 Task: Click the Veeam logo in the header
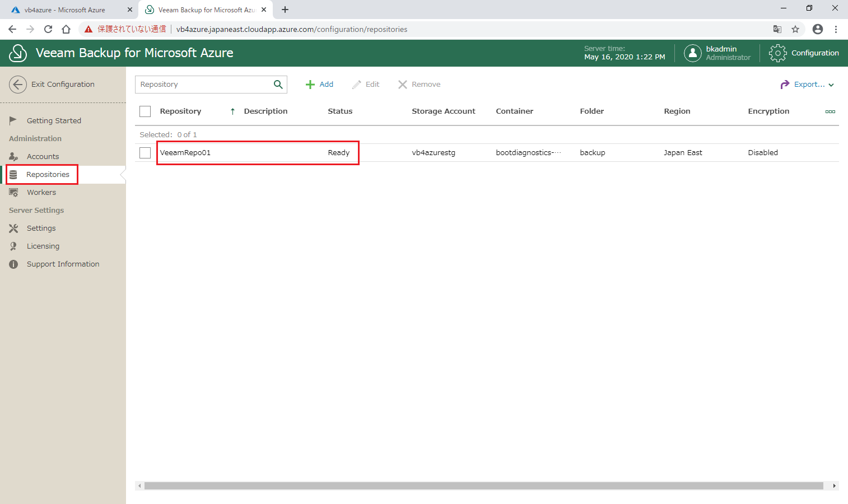[x=18, y=53]
